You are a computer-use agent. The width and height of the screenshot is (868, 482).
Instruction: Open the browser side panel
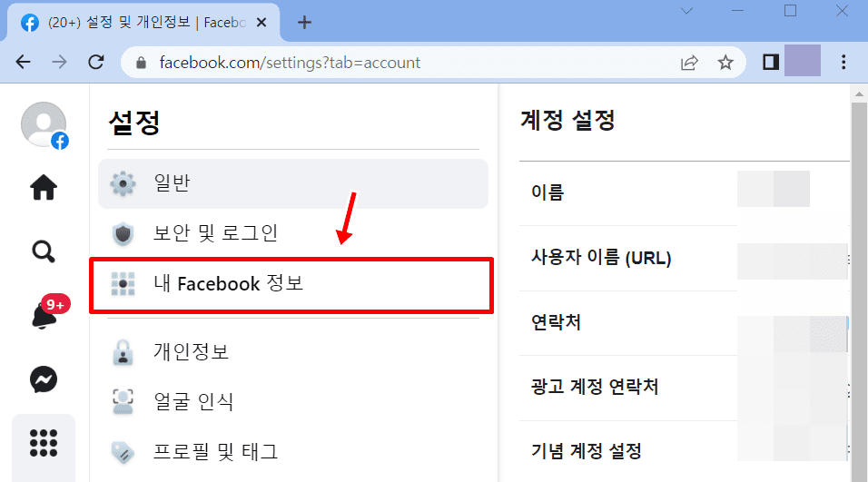(771, 62)
